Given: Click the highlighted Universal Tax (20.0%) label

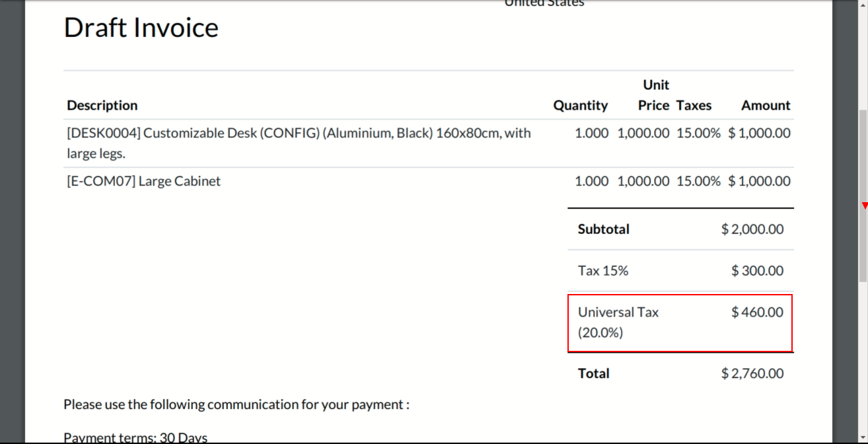Looking at the screenshot, I should (x=618, y=322).
